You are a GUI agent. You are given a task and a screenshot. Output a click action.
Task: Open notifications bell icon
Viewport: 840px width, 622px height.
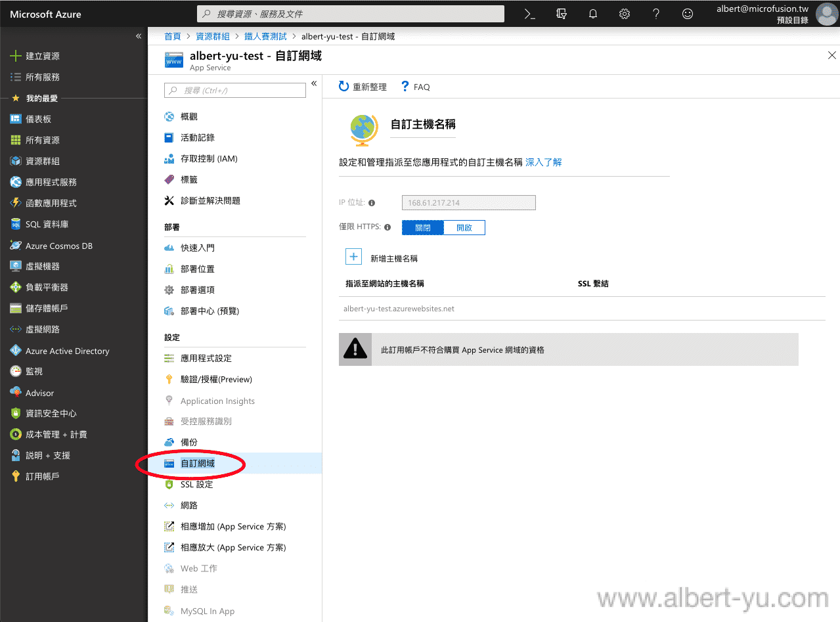[x=593, y=14]
